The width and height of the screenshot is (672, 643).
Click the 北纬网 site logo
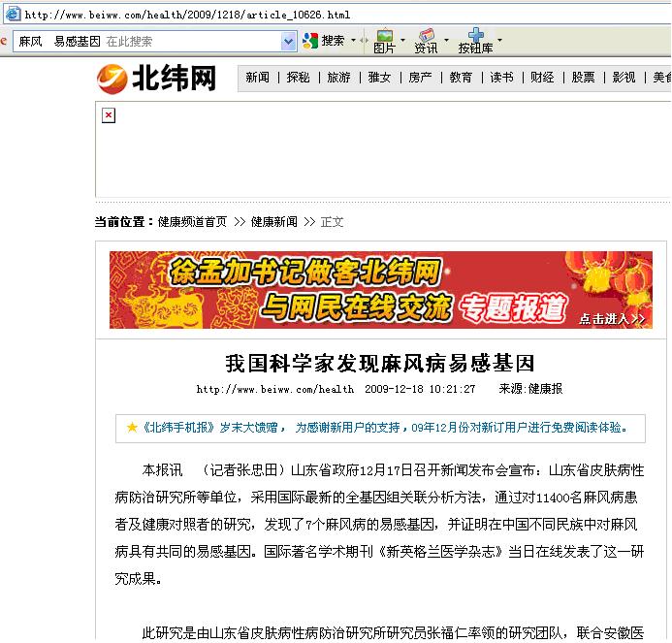point(157,79)
